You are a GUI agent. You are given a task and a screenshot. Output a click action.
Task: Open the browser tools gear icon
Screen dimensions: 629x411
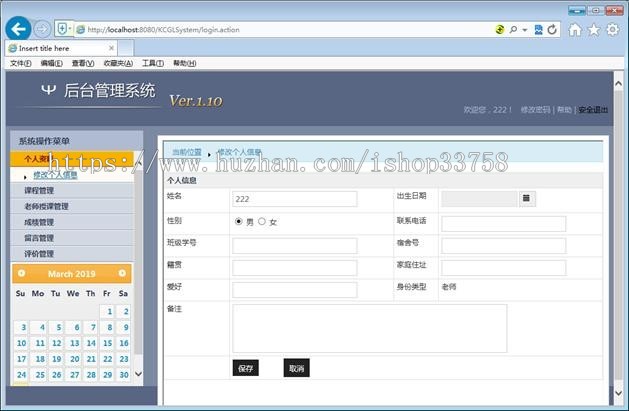point(613,29)
